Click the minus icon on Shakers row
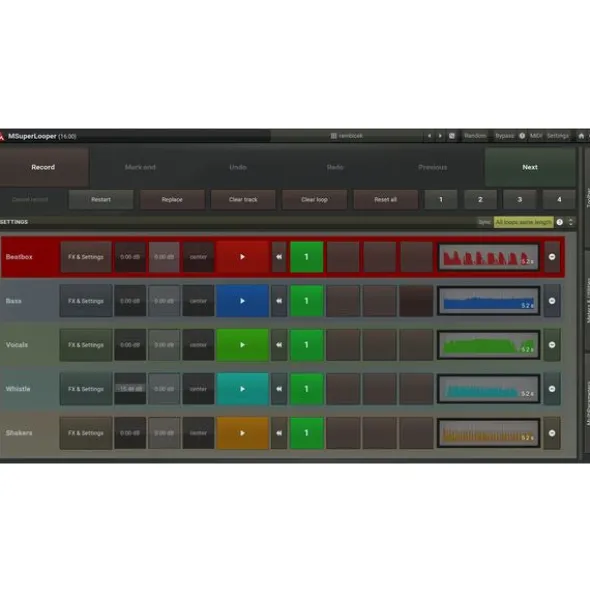590x591 pixels. 552,433
